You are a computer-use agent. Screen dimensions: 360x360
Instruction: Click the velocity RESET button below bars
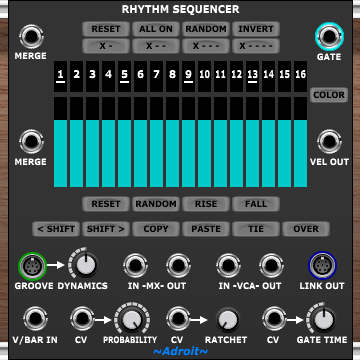(x=106, y=204)
